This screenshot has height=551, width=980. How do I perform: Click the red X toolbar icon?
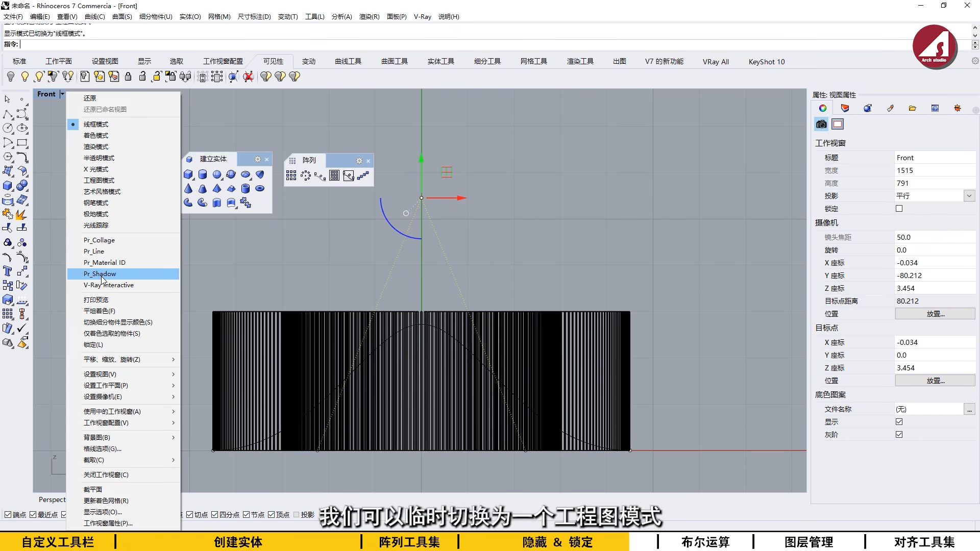[x=248, y=77]
